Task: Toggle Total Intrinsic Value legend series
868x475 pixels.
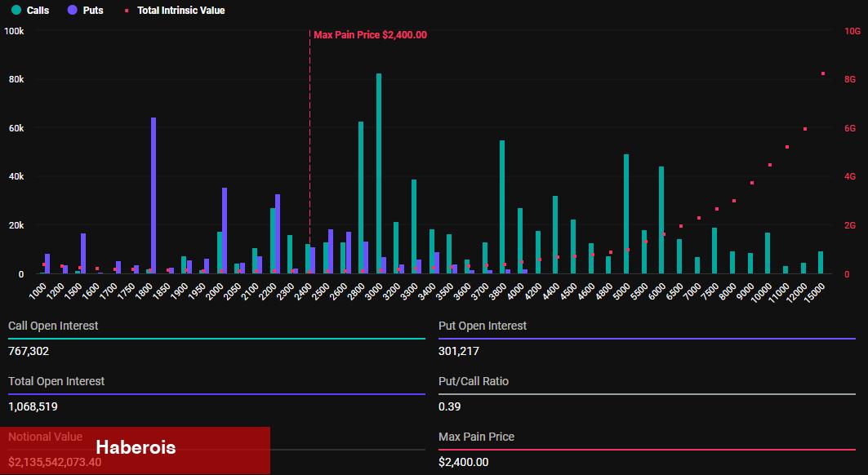Action: coord(175,10)
